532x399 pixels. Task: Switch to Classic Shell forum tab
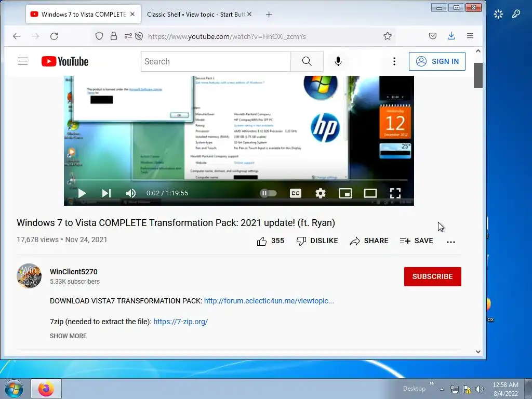tap(195, 14)
